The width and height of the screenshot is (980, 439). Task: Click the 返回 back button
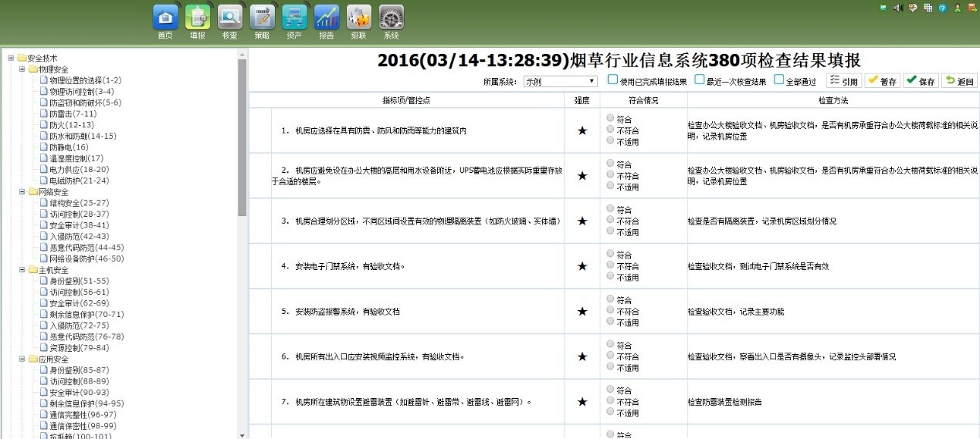coord(960,81)
